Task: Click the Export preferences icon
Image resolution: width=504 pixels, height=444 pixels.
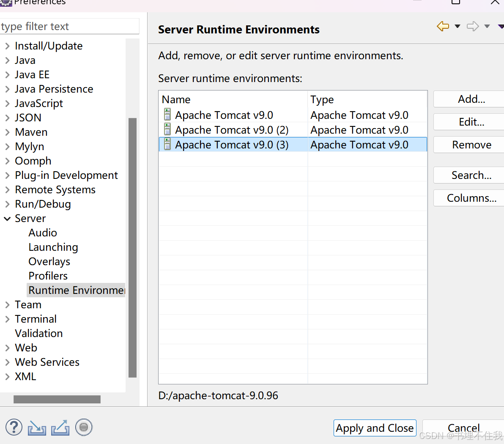Action: click(x=60, y=428)
